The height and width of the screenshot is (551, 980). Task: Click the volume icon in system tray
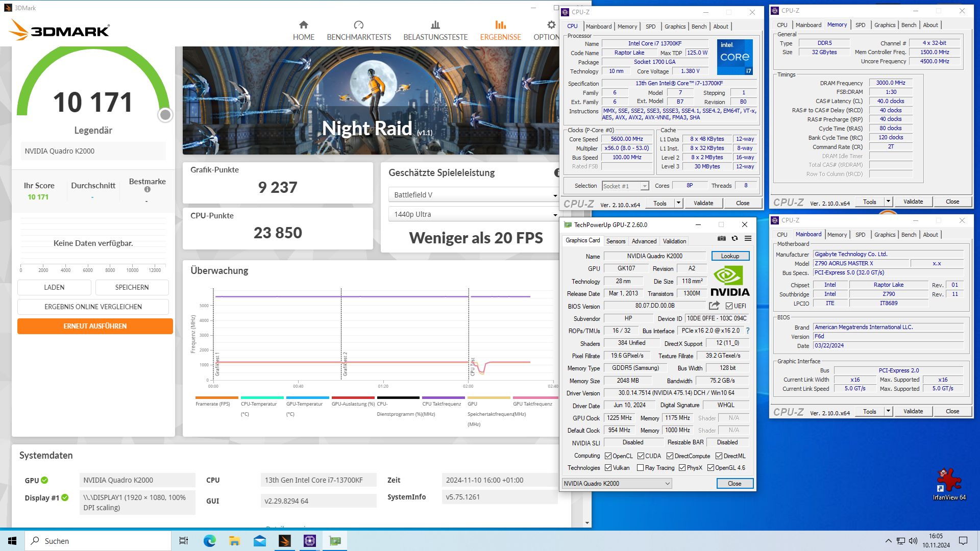(x=913, y=541)
